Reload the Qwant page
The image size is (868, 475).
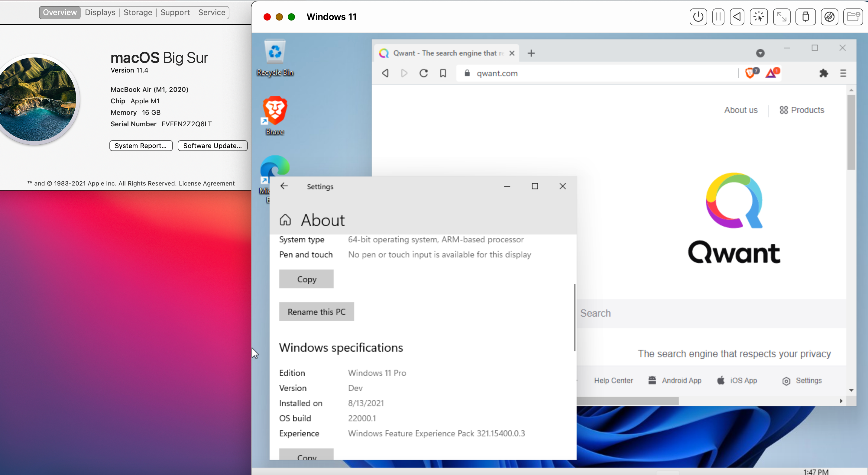[423, 73]
